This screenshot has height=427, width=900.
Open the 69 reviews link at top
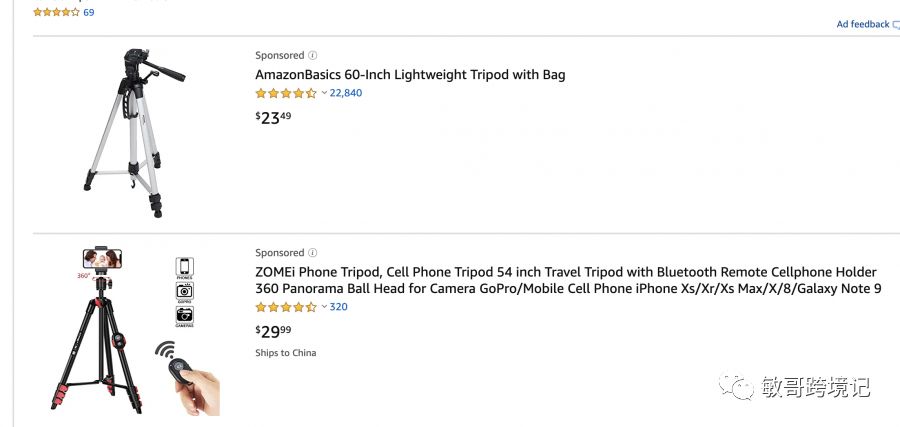click(x=89, y=12)
